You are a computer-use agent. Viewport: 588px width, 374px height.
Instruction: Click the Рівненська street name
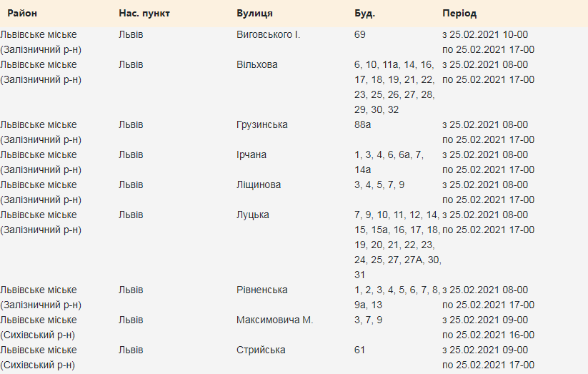coord(262,290)
